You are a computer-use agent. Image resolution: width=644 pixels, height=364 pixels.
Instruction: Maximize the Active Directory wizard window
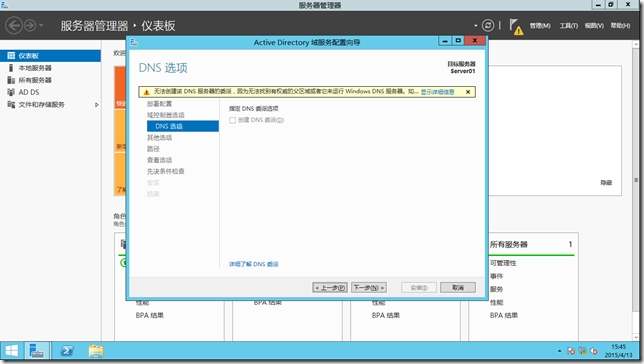(x=458, y=41)
